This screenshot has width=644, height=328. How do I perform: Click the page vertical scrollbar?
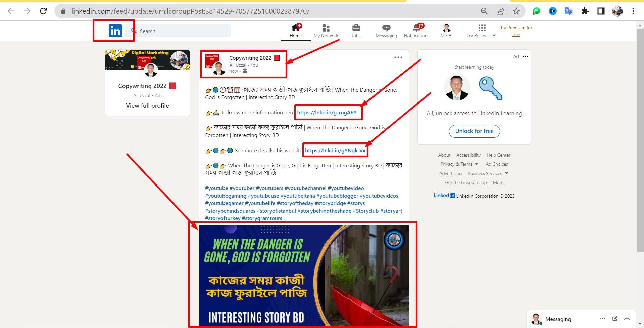click(x=640, y=140)
